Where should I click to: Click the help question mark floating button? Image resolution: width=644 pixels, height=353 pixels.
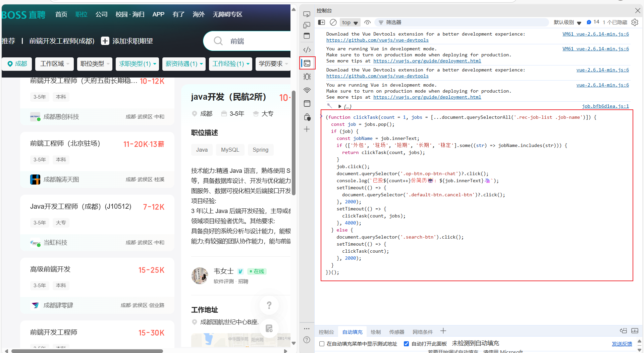[x=269, y=305]
